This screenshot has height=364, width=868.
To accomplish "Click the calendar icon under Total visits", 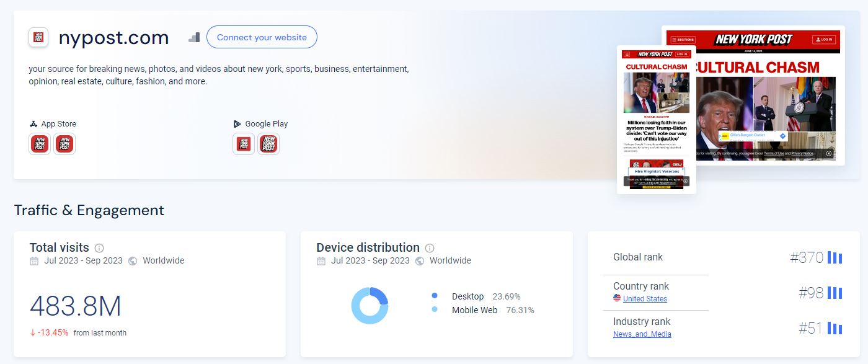I will pos(34,261).
